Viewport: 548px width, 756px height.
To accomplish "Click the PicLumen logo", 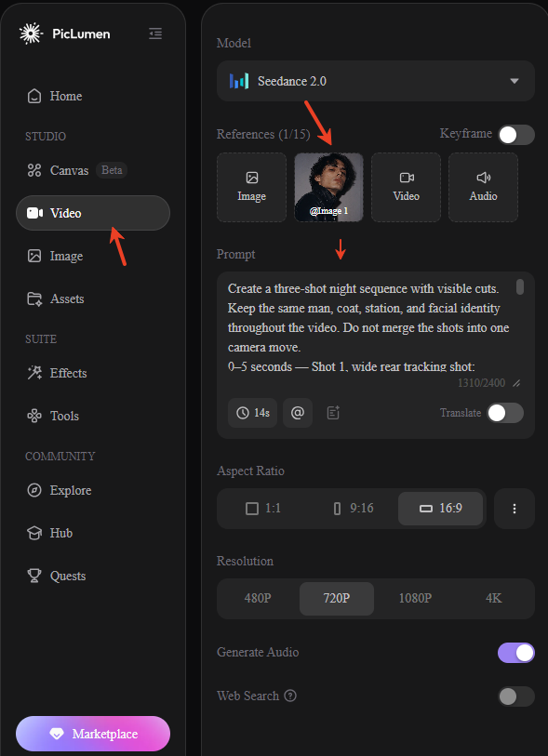I will click(x=64, y=33).
